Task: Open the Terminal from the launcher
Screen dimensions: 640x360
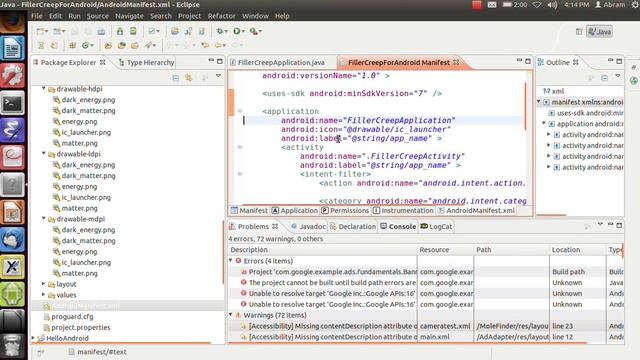Action: (12, 102)
